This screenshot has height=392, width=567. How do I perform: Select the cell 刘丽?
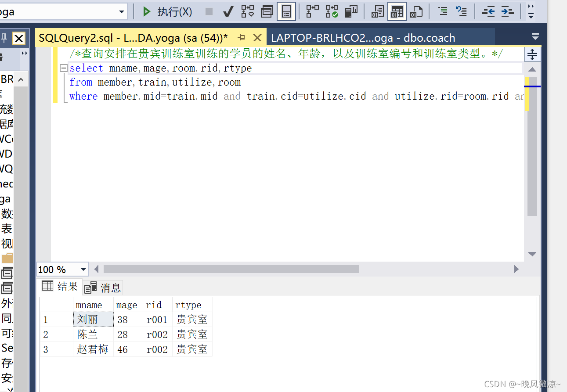click(94, 320)
